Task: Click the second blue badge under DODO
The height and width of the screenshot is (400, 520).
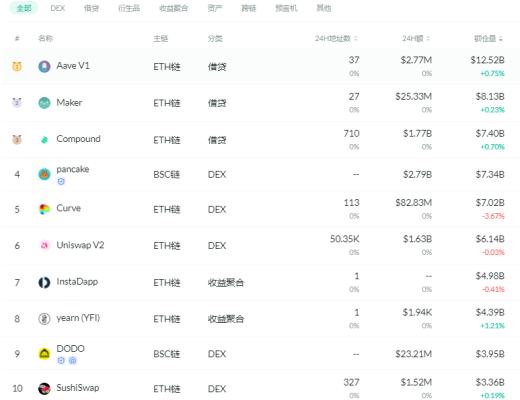Action: point(73,360)
